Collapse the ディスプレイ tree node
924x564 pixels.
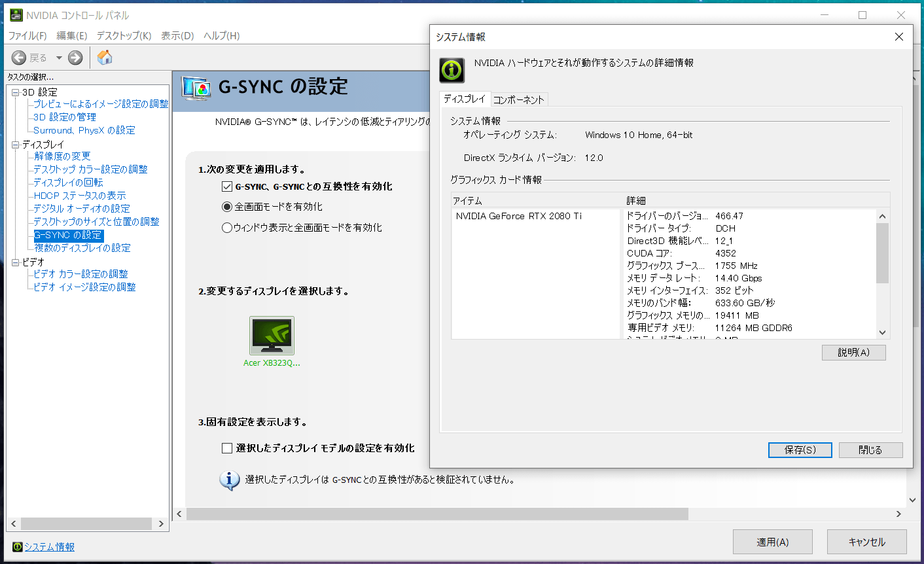pos(16,145)
